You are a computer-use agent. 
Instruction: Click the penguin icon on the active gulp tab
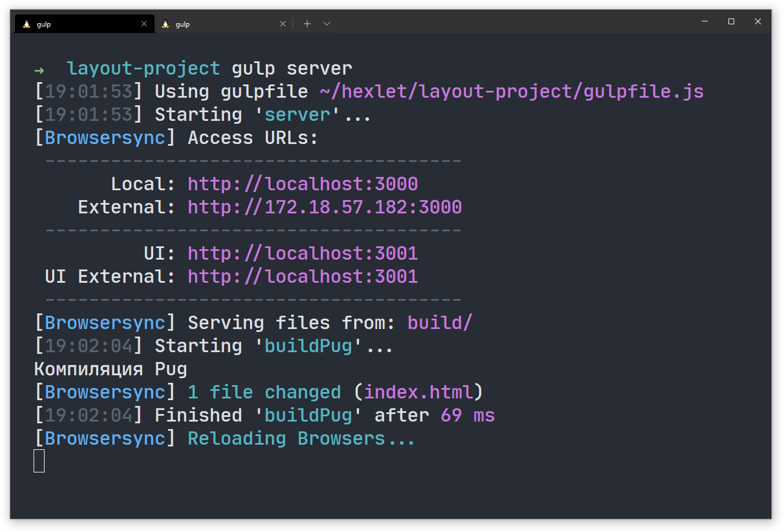27,24
